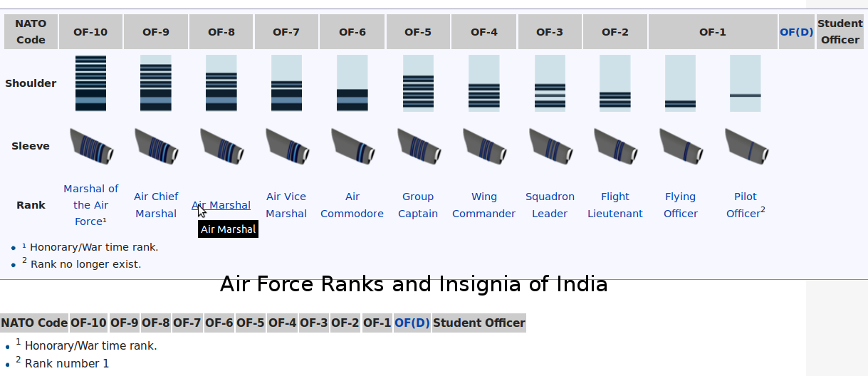Select the OF-10 header in the upper table

pyautogui.click(x=90, y=31)
